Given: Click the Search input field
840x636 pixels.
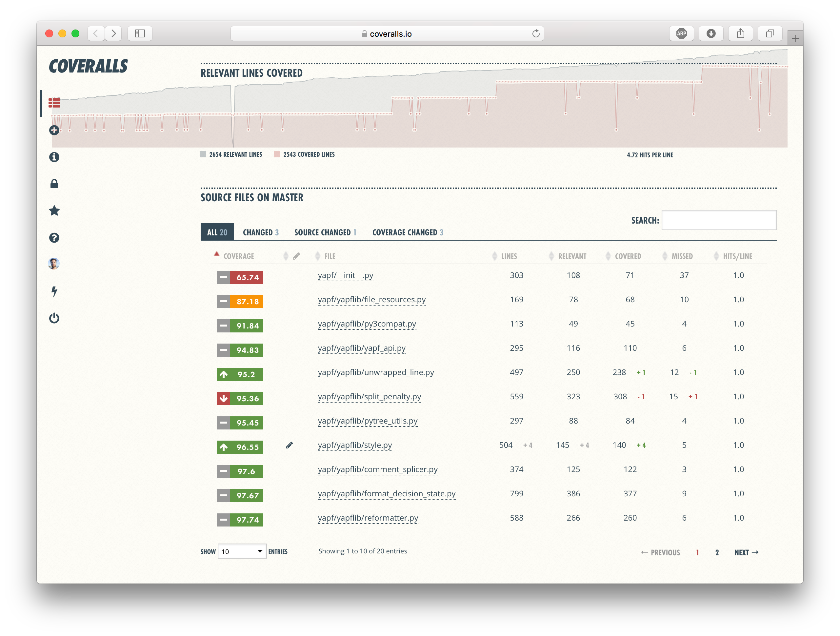Looking at the screenshot, I should (719, 220).
